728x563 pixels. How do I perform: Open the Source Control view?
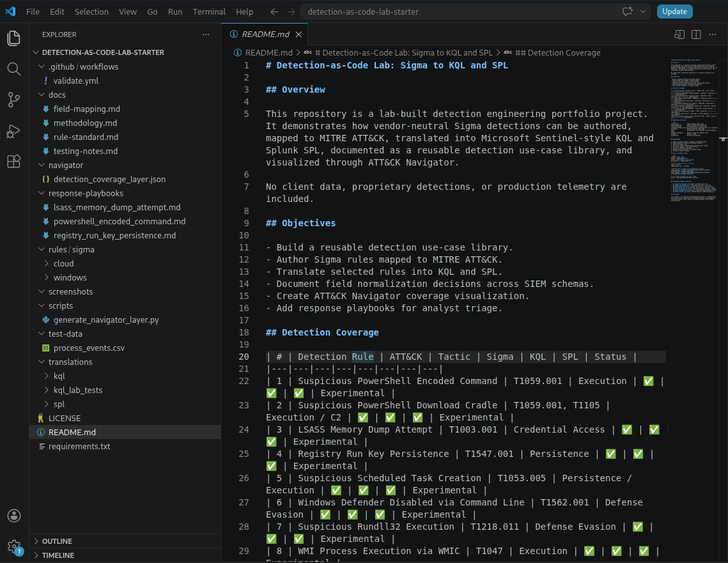click(14, 100)
